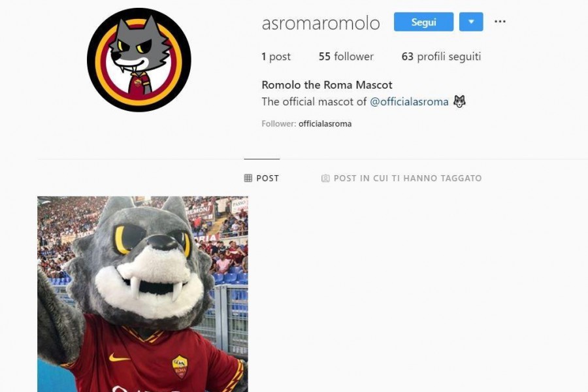Click the official mascot bio text

pos(314,102)
